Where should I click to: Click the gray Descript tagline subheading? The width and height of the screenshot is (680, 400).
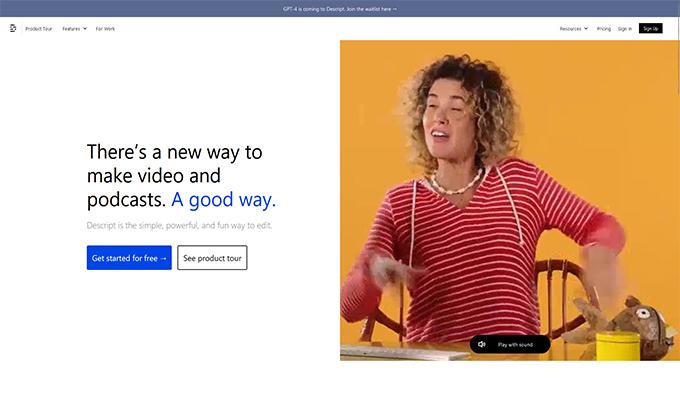179,226
